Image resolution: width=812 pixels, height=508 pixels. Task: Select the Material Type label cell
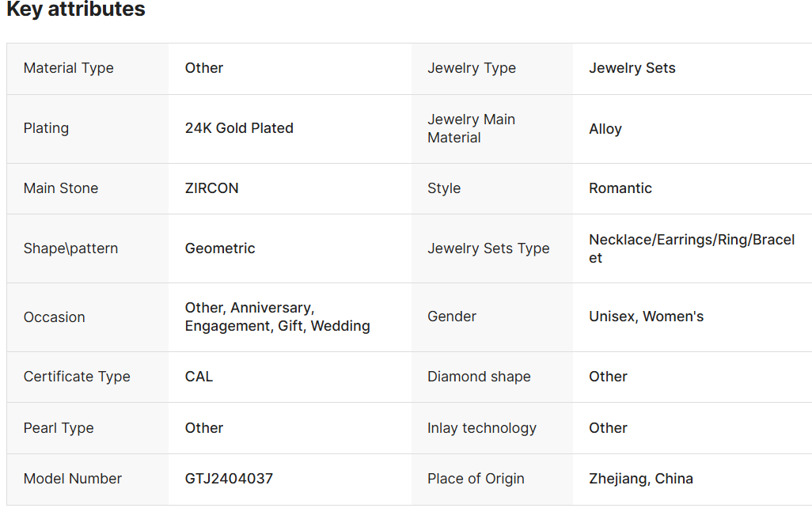[x=88, y=68]
